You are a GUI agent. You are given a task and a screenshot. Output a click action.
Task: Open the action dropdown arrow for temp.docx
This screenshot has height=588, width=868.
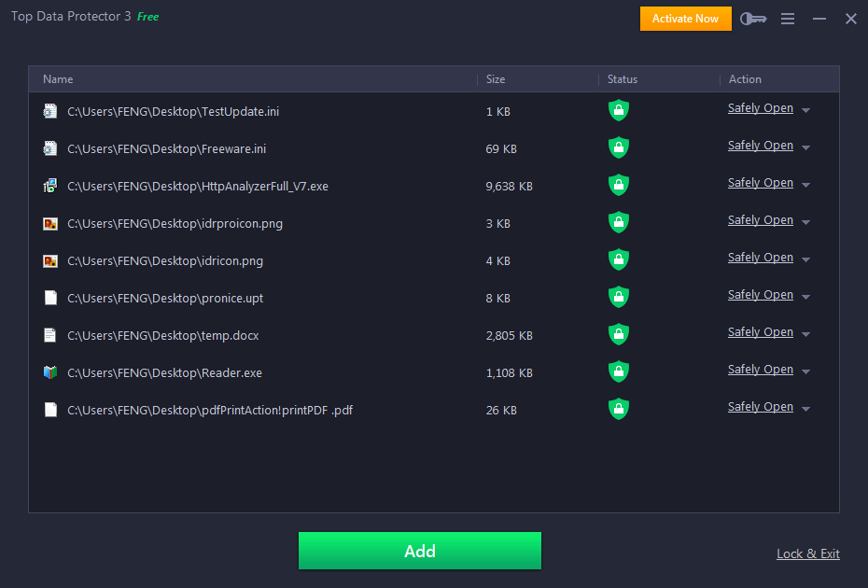[x=806, y=332]
